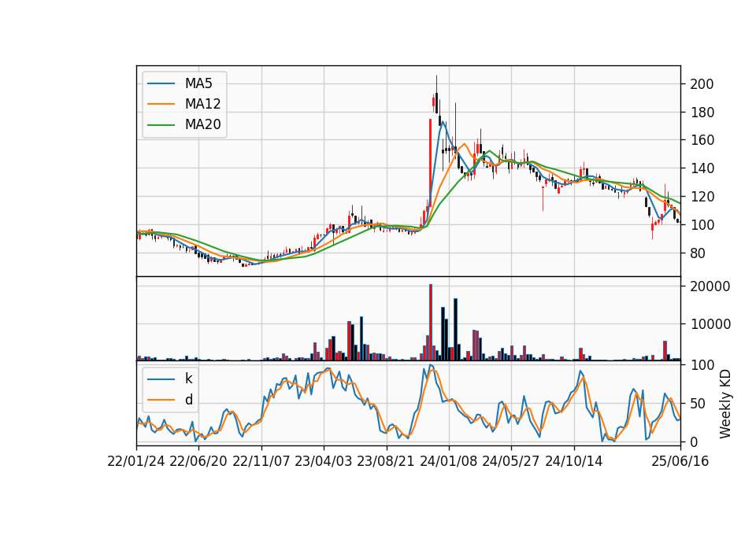Click the 24/10/14 date tick label

pos(574,461)
